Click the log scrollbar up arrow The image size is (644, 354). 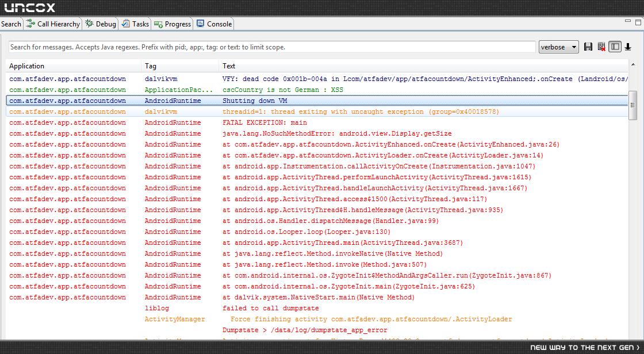pos(633,64)
